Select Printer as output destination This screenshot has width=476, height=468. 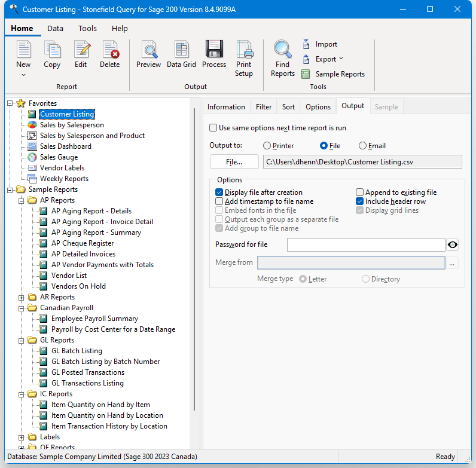[267, 146]
